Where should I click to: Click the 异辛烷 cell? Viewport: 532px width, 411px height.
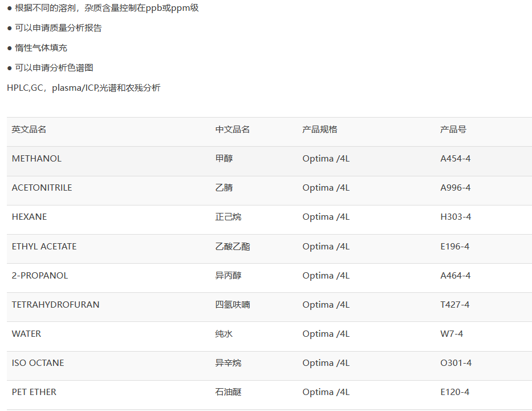[x=228, y=363]
